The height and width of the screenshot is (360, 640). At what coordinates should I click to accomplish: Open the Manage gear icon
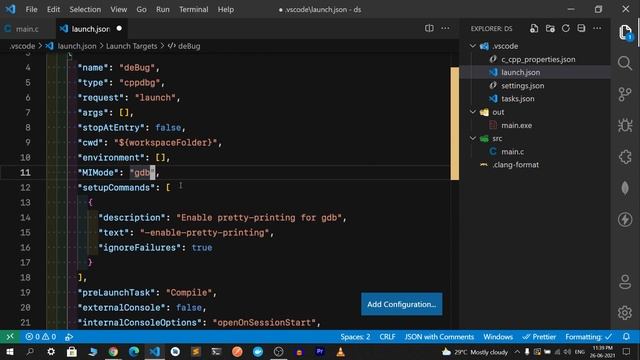(625, 313)
